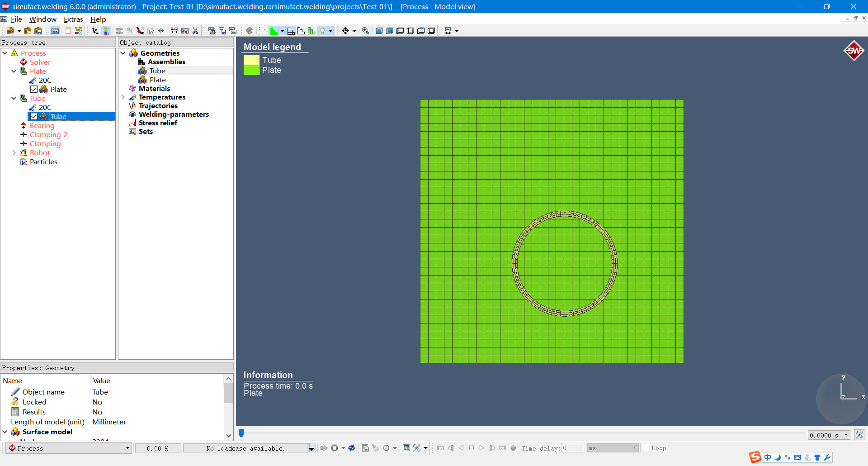Click the light bulb lighting icon
Screen dimensions: 868x466
(x=322, y=31)
